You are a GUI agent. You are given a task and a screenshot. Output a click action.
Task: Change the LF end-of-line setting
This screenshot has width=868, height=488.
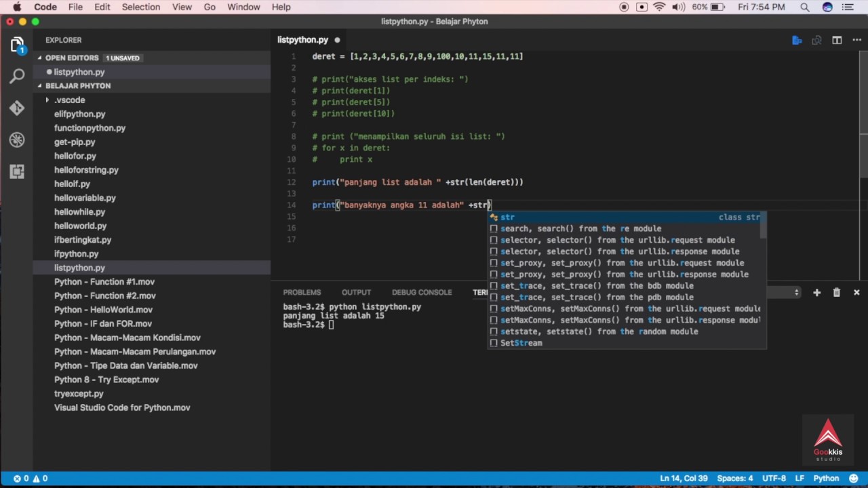click(800, 479)
